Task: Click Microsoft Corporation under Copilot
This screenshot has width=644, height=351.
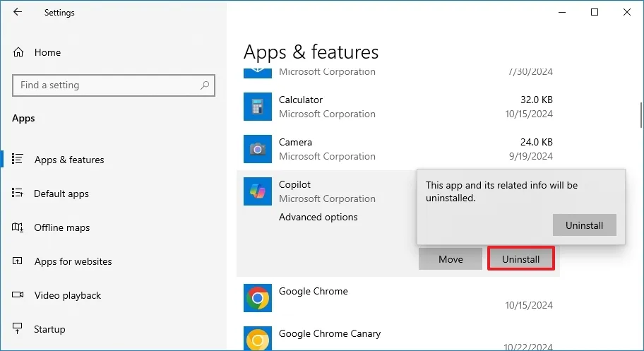Action: [327, 198]
